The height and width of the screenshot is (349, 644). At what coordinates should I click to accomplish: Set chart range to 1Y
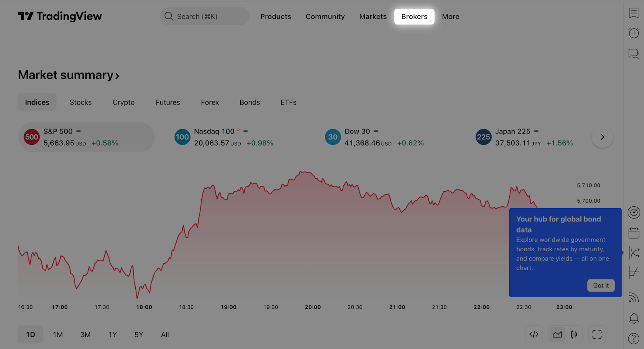pos(113,335)
